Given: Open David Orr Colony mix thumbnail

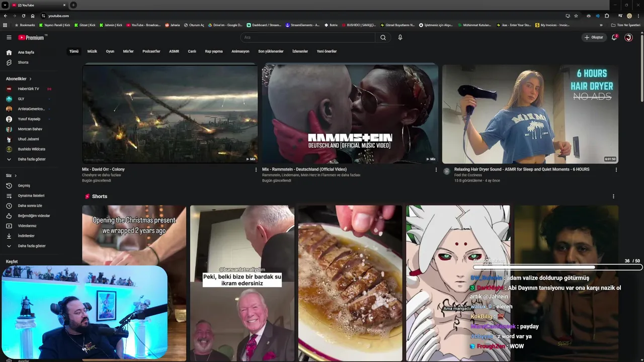Looking at the screenshot, I should click(170, 114).
